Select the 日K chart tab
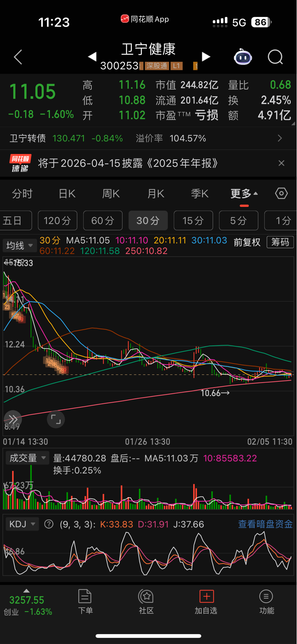This screenshot has height=644, width=297. 67,193
